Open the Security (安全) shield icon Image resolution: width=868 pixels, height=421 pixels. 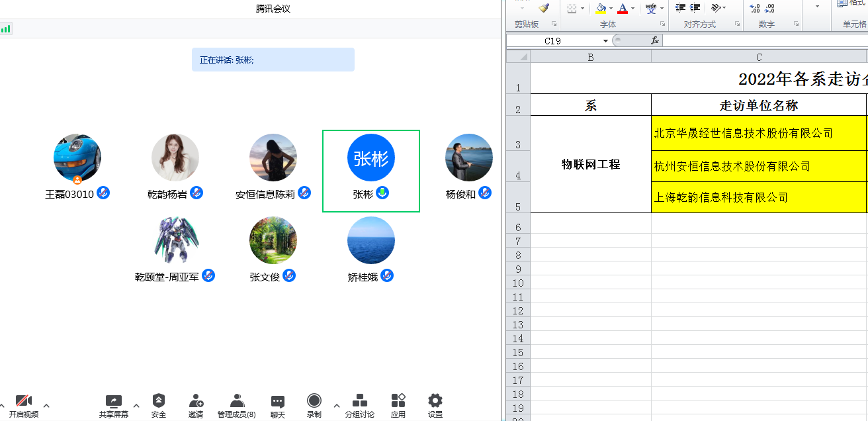pos(159,401)
